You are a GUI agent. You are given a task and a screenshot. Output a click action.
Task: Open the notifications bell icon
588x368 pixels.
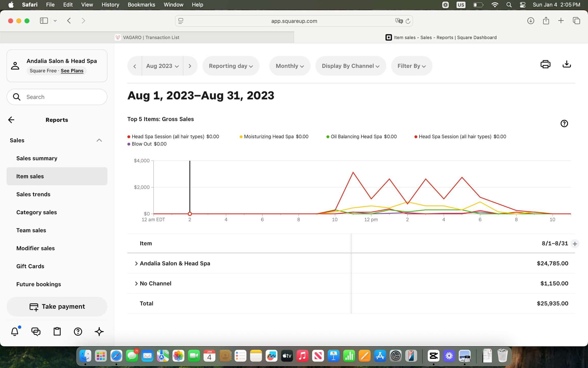coord(15,331)
